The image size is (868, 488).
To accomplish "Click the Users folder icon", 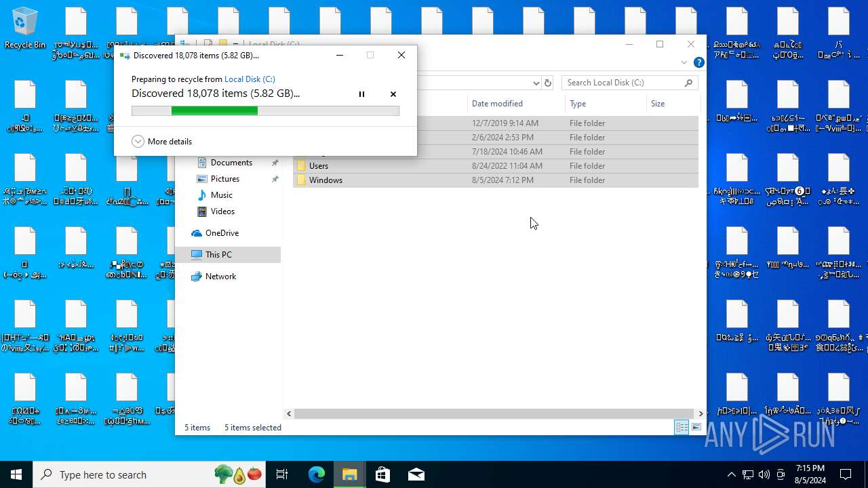I will (302, 166).
